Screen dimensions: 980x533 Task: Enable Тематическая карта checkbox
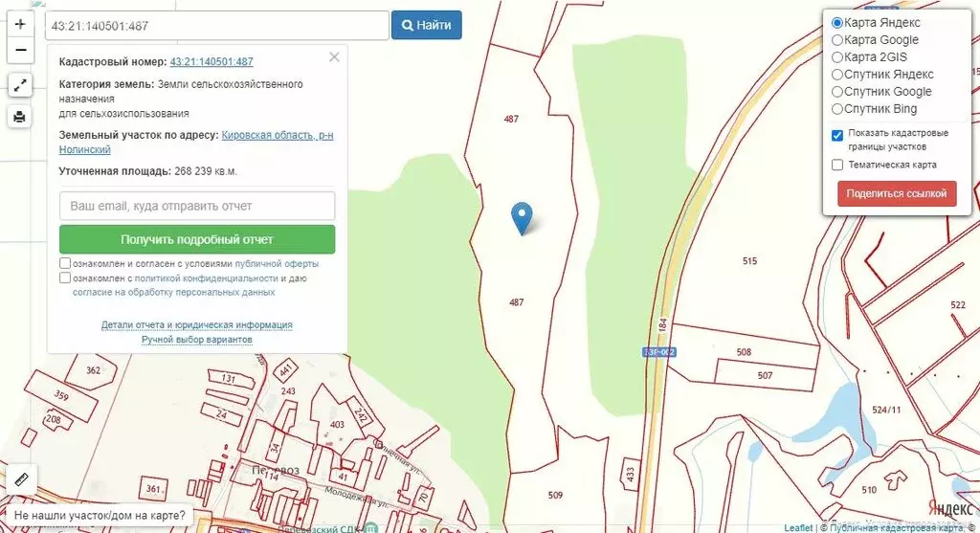click(x=837, y=165)
